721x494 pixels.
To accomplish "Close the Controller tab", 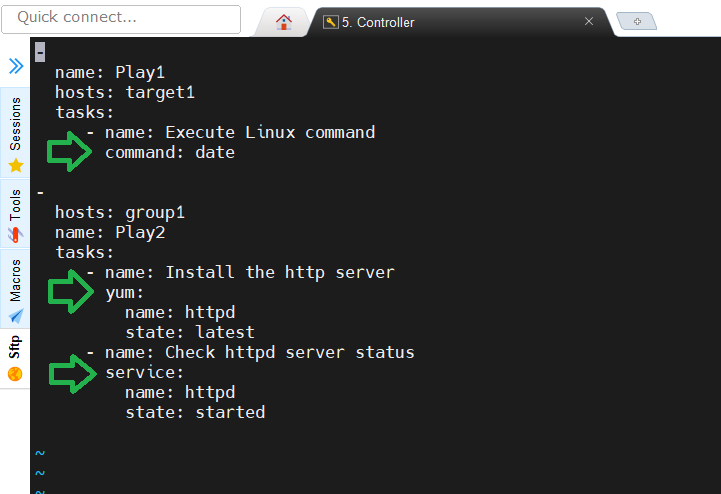I will [x=589, y=21].
